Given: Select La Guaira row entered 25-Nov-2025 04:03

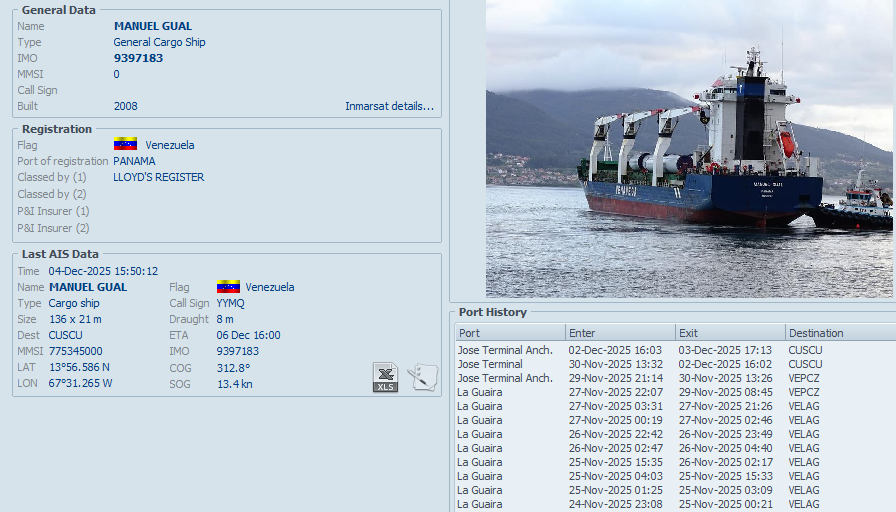Looking at the screenshot, I should coord(675,476).
